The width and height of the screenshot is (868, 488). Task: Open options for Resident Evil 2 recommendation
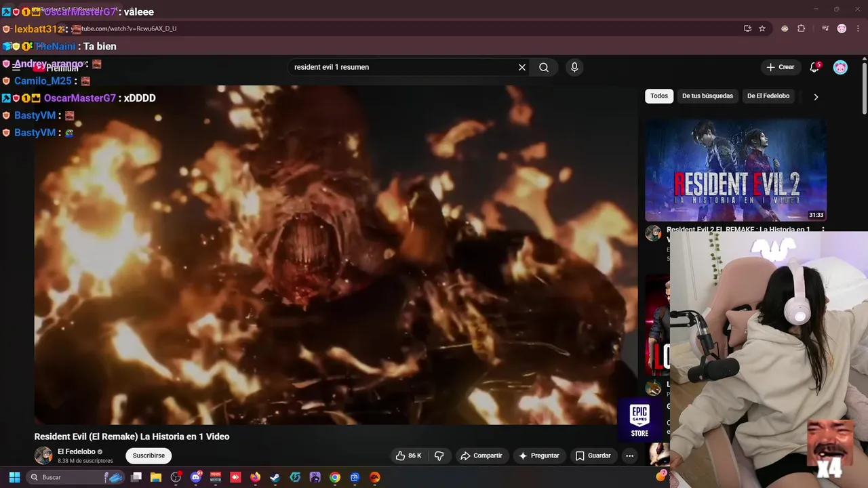pos(823,230)
